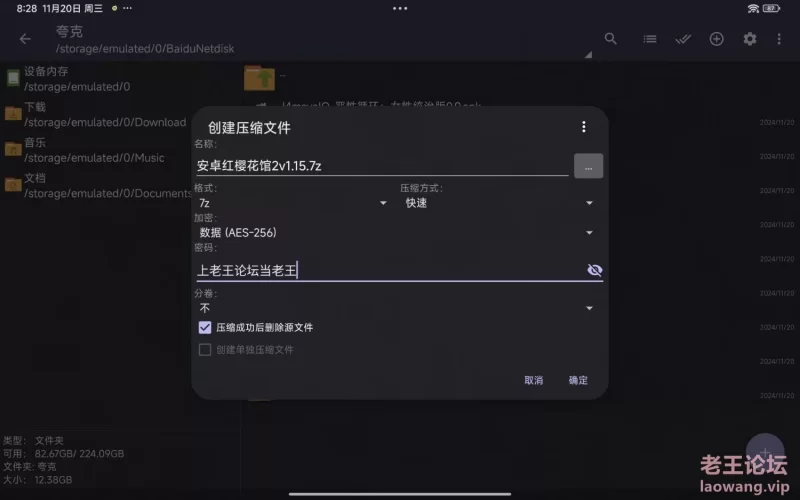Expand the 7z format dropdown

tap(292, 203)
